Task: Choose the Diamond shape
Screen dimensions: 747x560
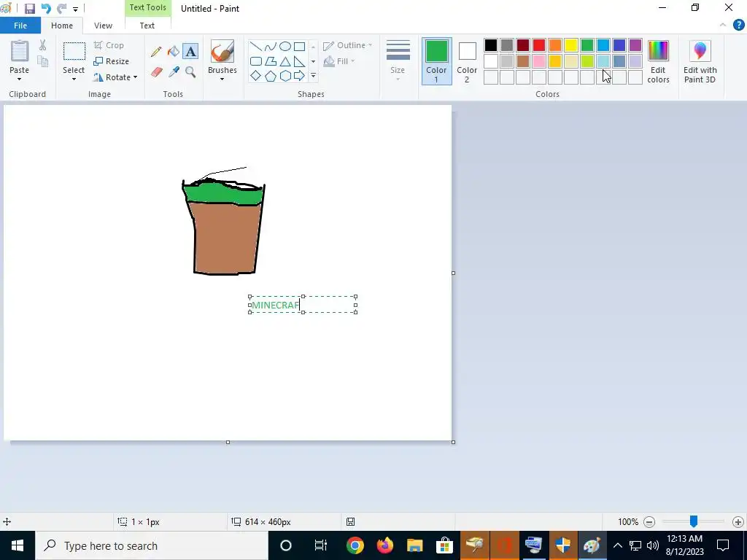Action: [x=256, y=76]
